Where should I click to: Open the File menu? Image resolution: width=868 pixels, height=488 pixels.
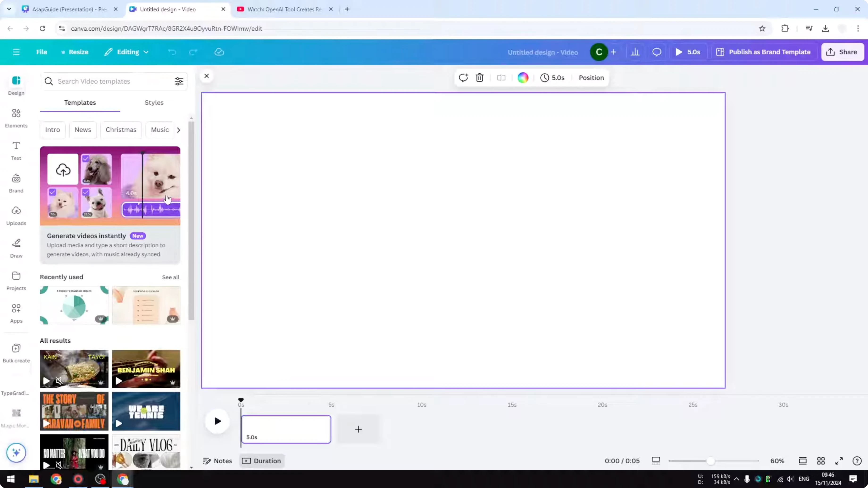42,52
